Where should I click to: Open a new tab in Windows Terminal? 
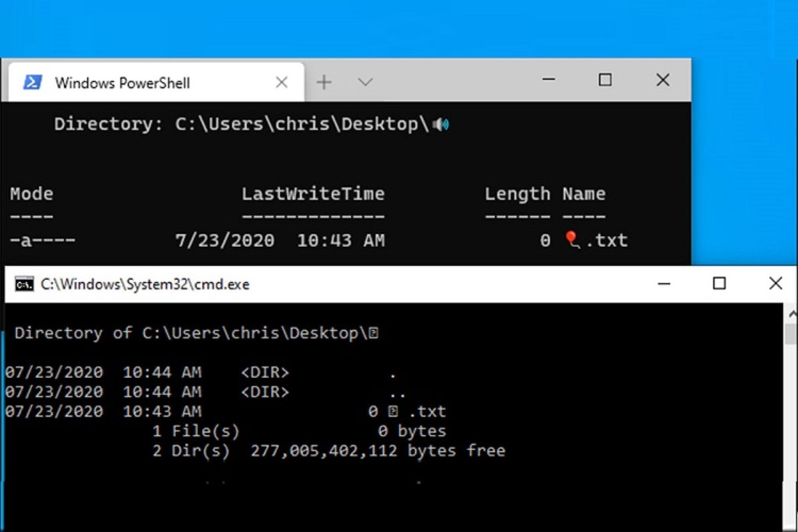click(x=324, y=82)
